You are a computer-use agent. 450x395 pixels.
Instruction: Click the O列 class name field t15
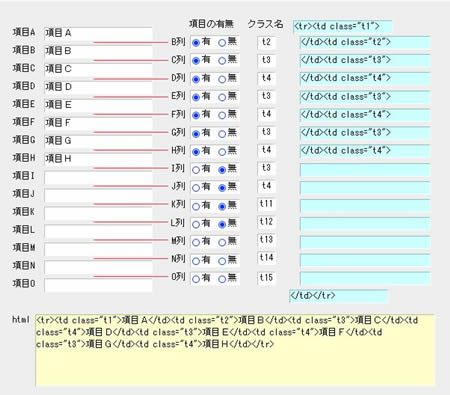pos(266,278)
